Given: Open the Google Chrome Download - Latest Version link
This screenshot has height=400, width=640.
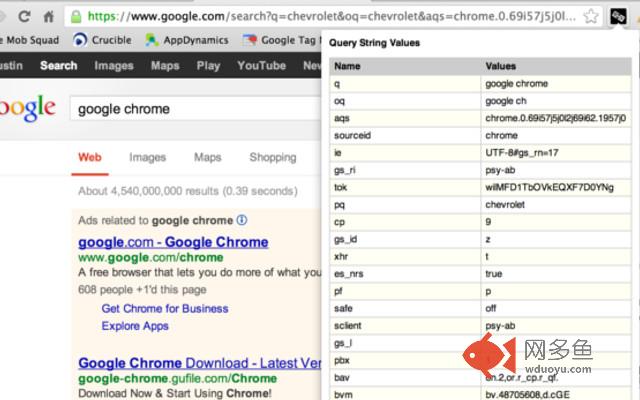Looking at the screenshot, I should coord(200,363).
